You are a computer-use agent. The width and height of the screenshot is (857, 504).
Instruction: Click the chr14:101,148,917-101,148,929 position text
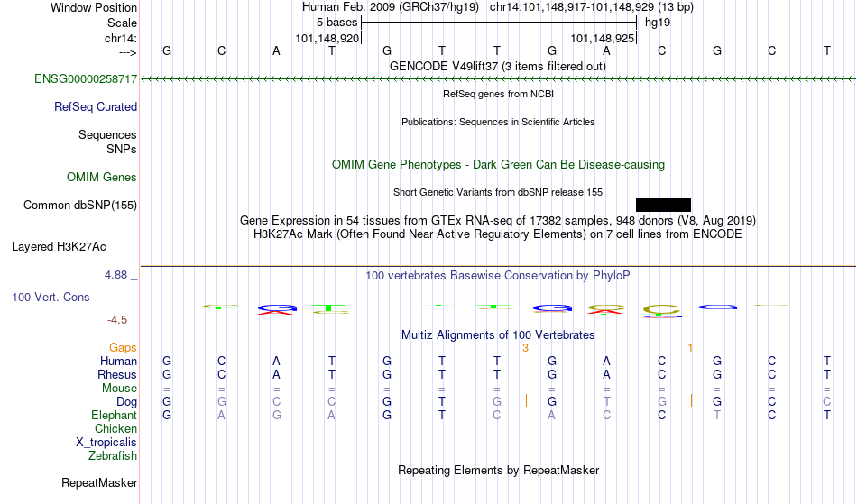tap(592, 7)
